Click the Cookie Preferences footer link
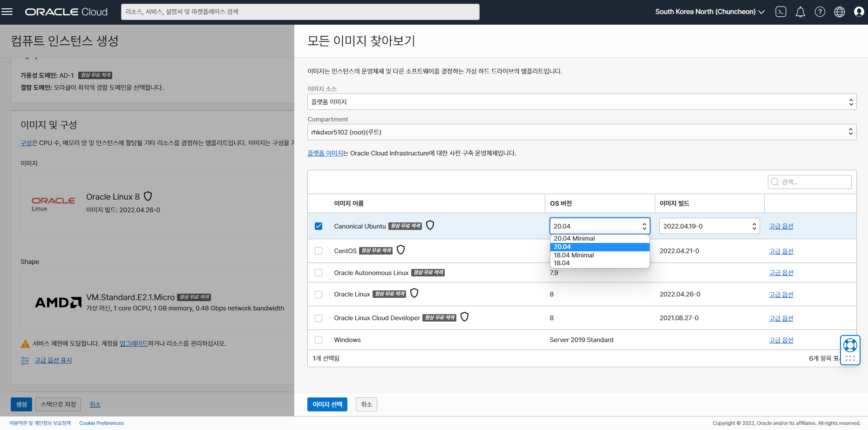Screen dimensions: 868x430 pos(102,423)
